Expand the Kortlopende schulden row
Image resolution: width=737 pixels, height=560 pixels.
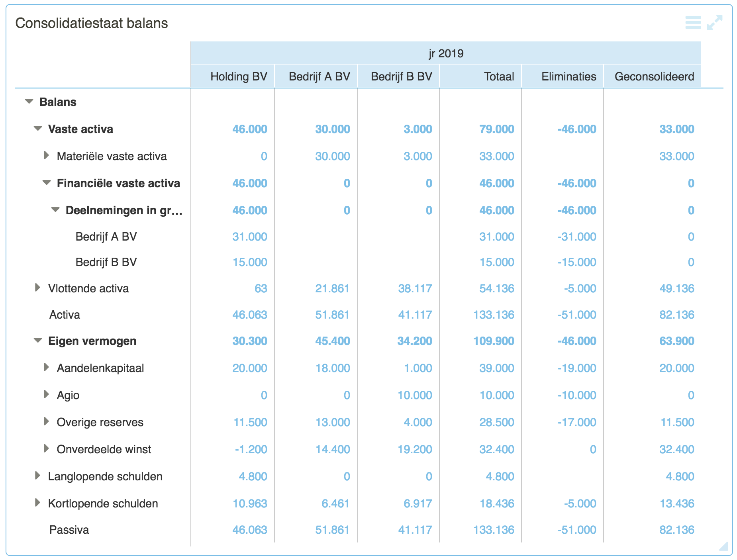pos(37,503)
